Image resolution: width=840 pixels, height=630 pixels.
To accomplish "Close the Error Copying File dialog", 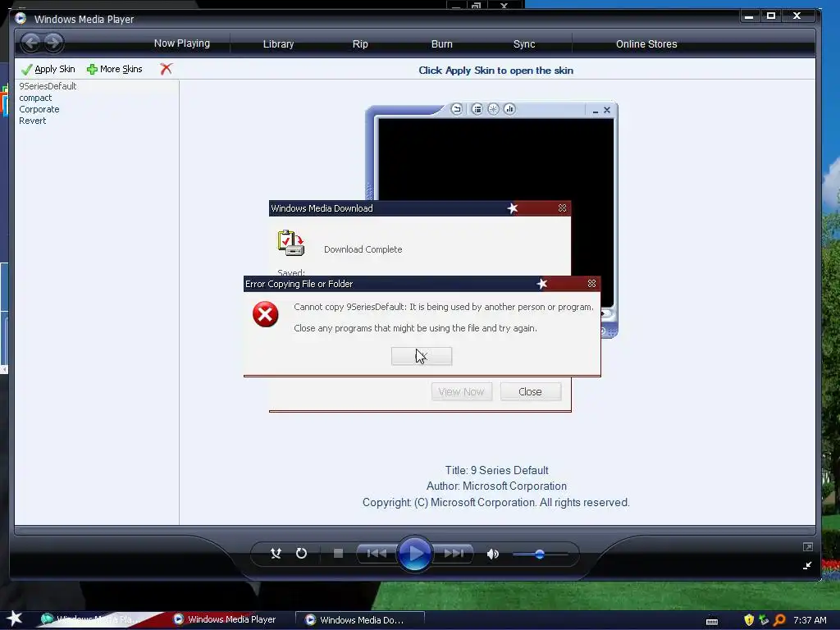I will pyautogui.click(x=591, y=283).
